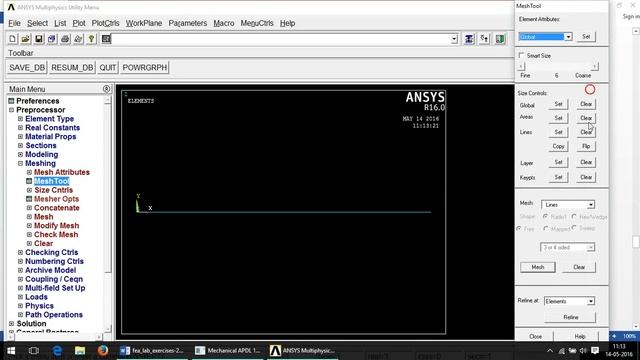Click into the ANSYS command input field
The height and width of the screenshot is (360, 640).
281,39
